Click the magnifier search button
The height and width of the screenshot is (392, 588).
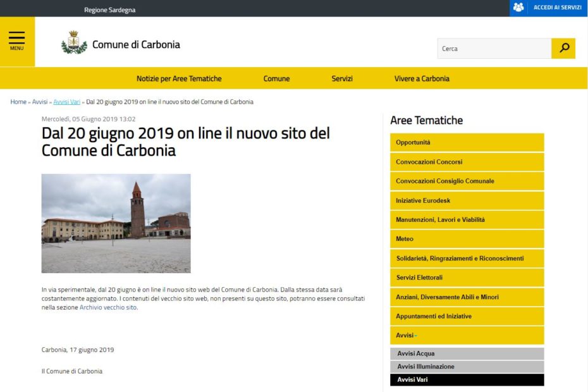click(x=563, y=49)
